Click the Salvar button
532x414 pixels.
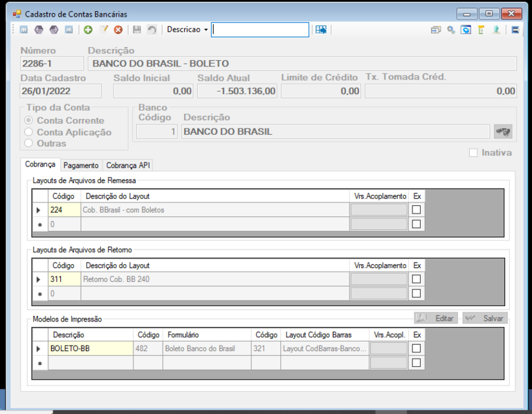485,319
